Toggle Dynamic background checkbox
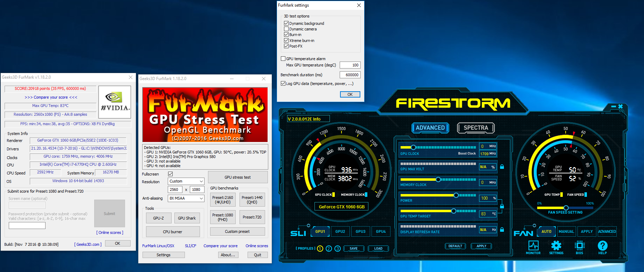The height and width of the screenshot is (272, 644). tap(286, 23)
